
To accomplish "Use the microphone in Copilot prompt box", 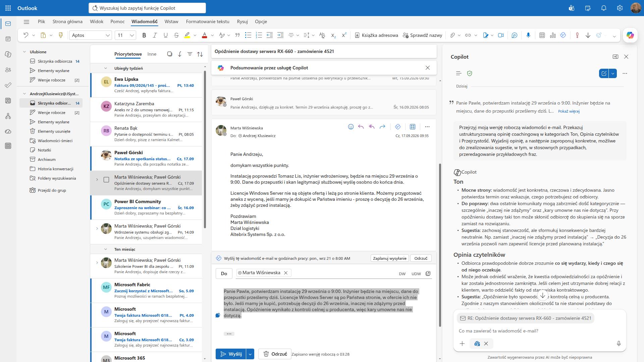I will tap(619, 344).
